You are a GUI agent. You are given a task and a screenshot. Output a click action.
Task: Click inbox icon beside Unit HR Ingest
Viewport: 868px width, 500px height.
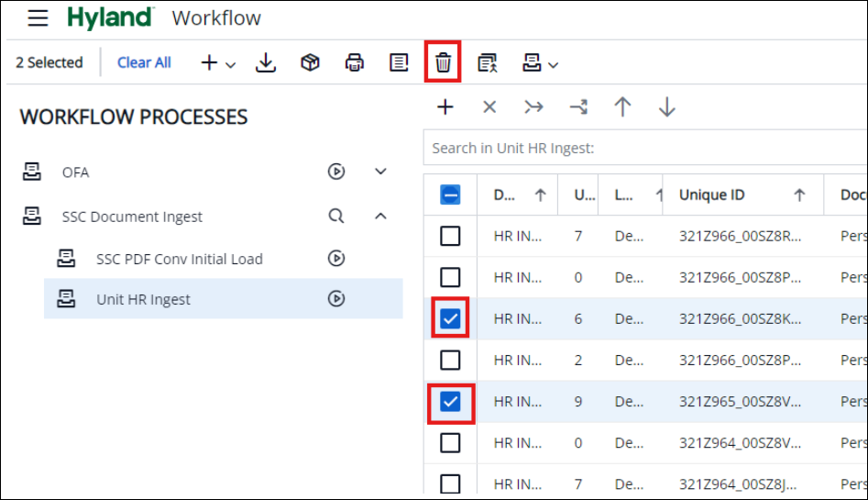[66, 299]
